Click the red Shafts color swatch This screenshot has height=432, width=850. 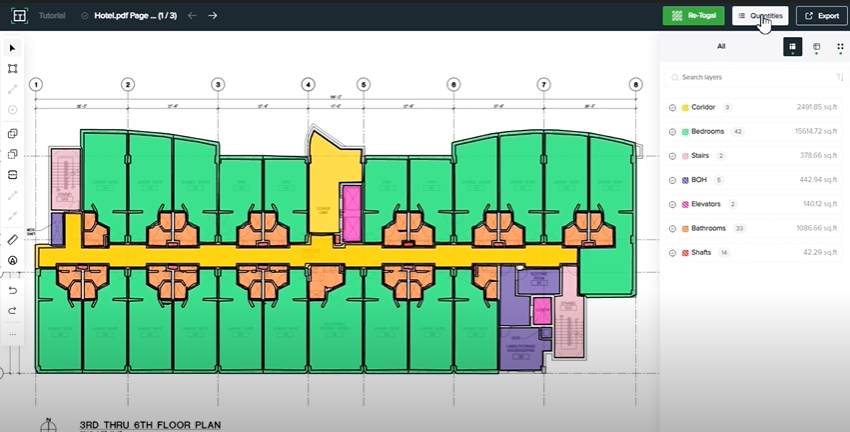[x=685, y=253]
